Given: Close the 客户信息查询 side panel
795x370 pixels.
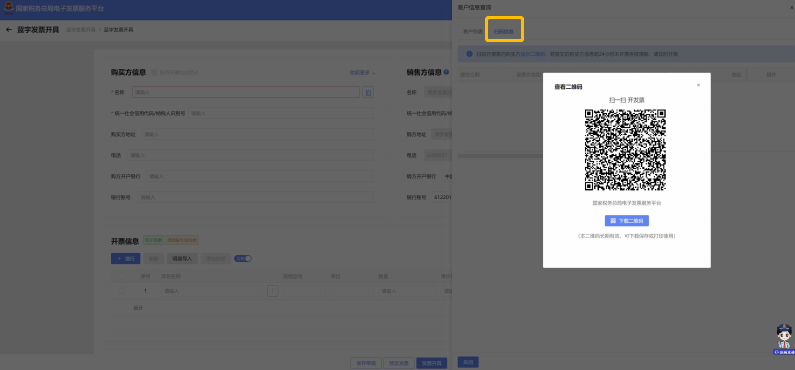Looking at the screenshot, I should click(792, 7).
